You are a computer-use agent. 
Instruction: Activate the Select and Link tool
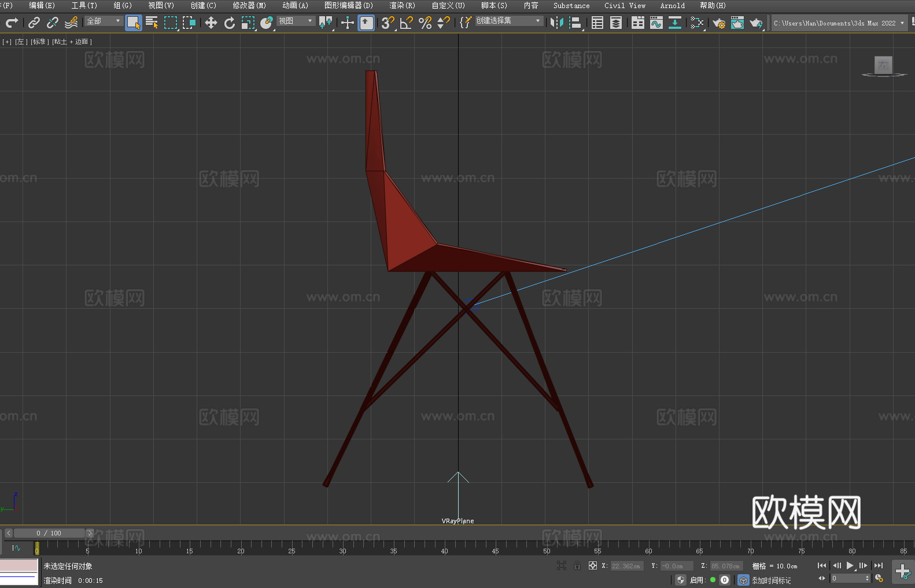[34, 23]
